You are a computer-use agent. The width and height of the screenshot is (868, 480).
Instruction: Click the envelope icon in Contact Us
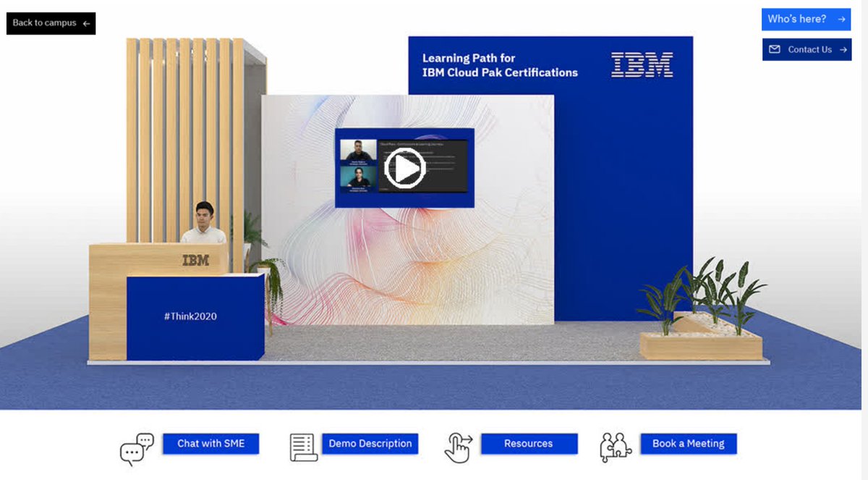point(775,49)
